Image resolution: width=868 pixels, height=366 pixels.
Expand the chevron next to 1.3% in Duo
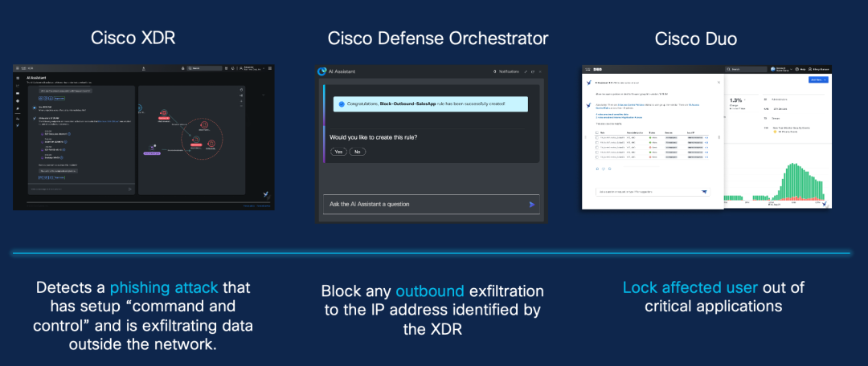744,100
